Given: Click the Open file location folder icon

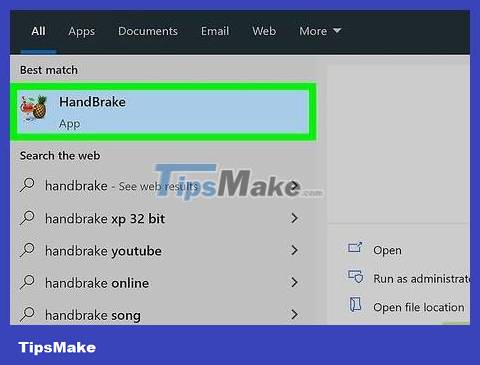Looking at the screenshot, I should [x=355, y=304].
